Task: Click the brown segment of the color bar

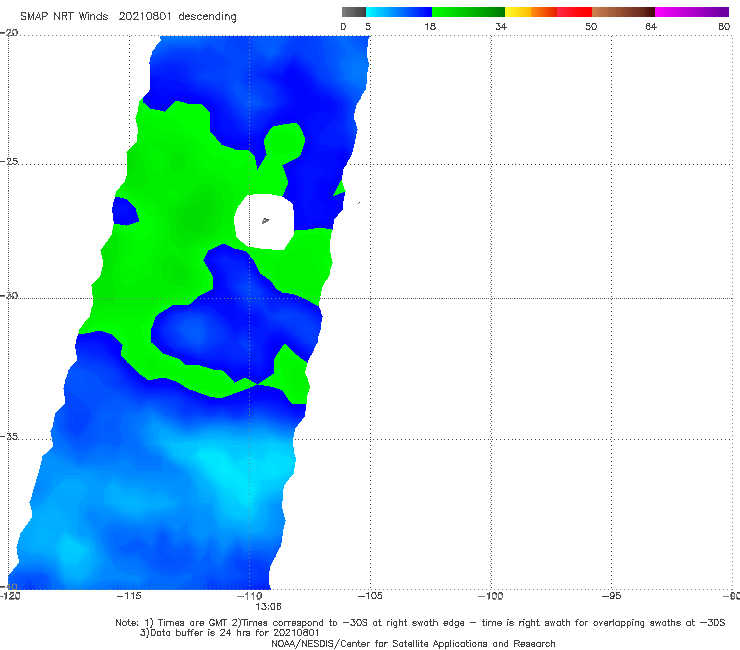Action: tap(623, 12)
